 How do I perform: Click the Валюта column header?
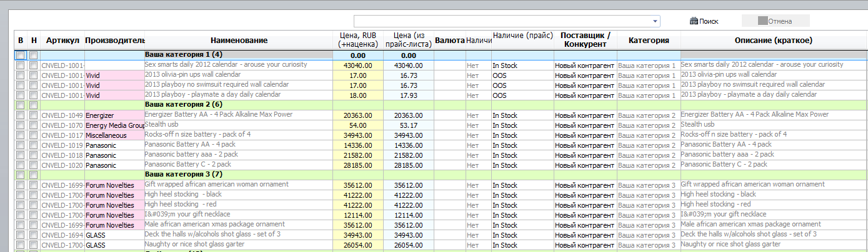coord(449,40)
